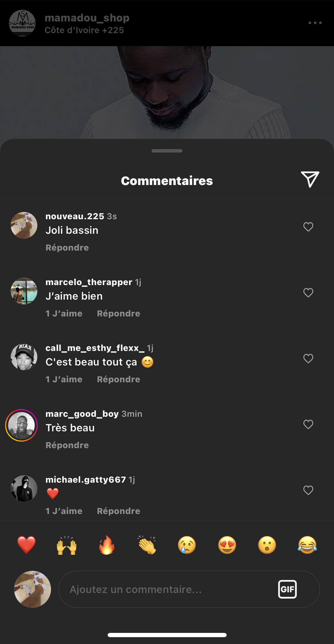Reply to marc_good_boy's 'Très beau' comment
Screen dimensions: 334x644
point(67,445)
